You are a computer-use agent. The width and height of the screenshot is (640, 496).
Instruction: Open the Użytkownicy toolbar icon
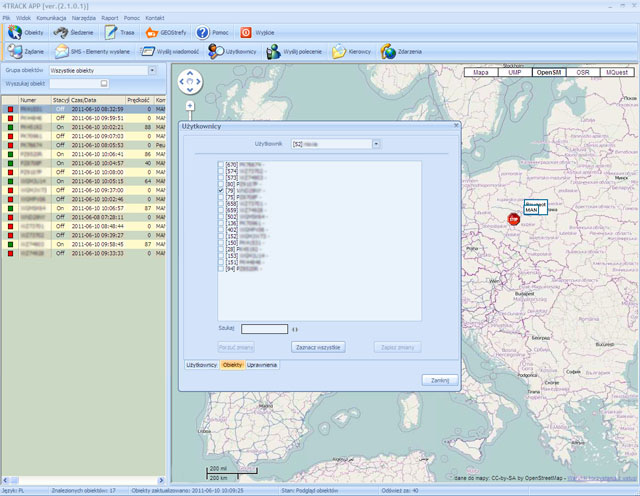[216, 51]
